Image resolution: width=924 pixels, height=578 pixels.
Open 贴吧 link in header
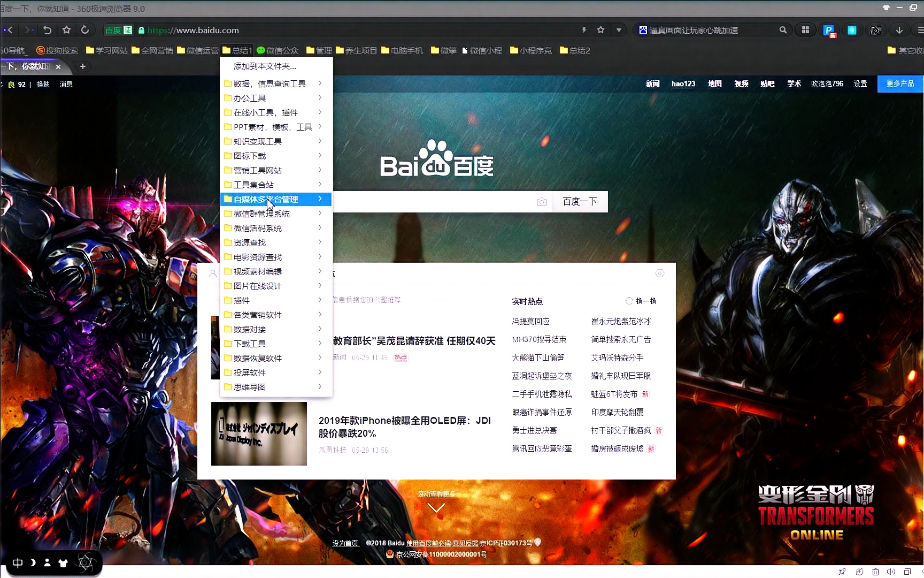pos(767,84)
